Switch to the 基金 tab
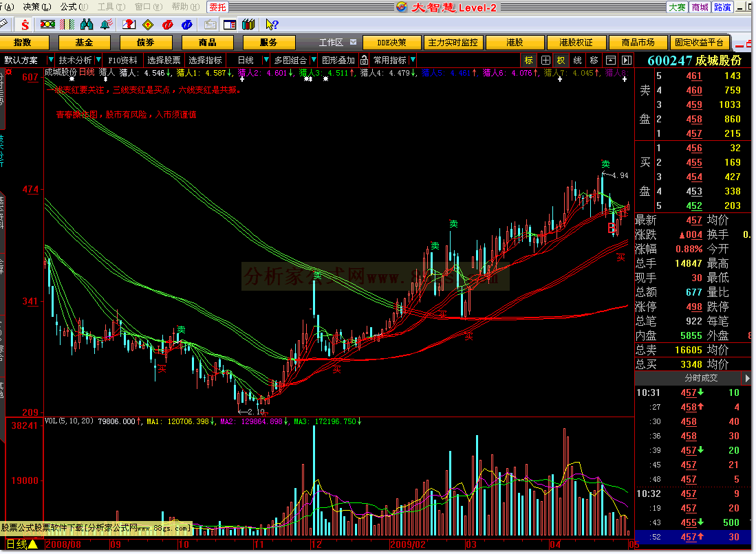Image resolution: width=756 pixels, height=554 pixels. click(85, 43)
